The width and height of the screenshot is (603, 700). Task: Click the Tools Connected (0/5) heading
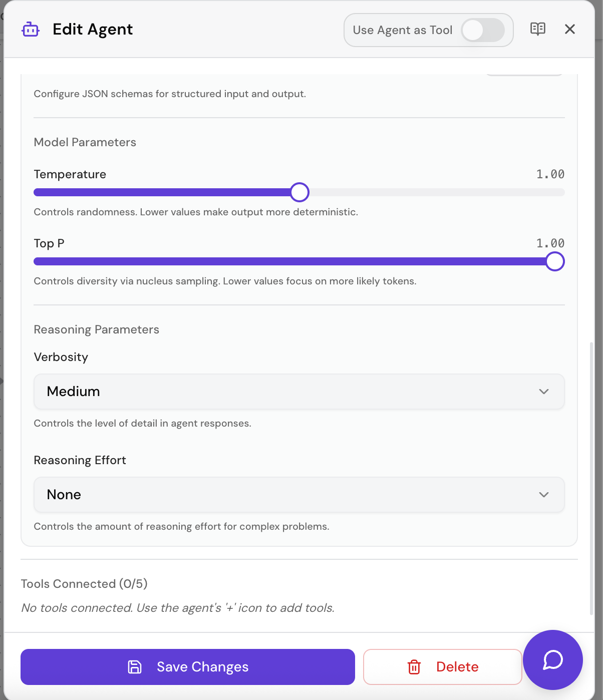click(84, 584)
